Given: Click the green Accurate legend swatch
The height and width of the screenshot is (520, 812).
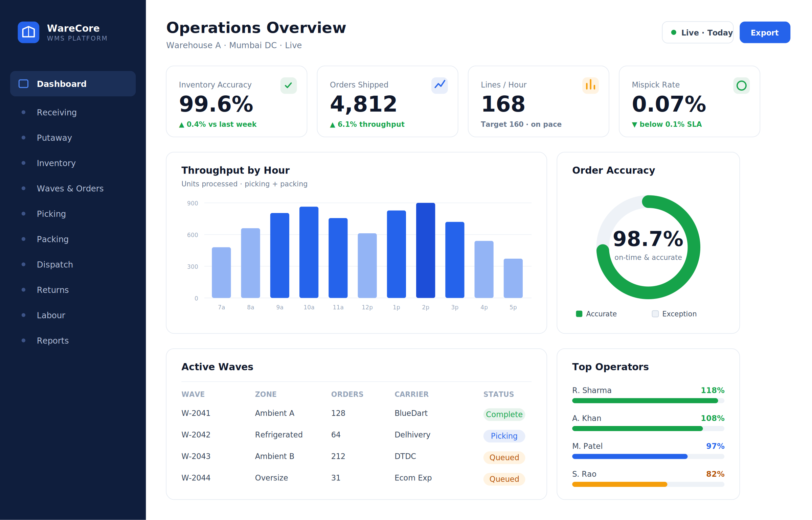Looking at the screenshot, I should pos(579,314).
